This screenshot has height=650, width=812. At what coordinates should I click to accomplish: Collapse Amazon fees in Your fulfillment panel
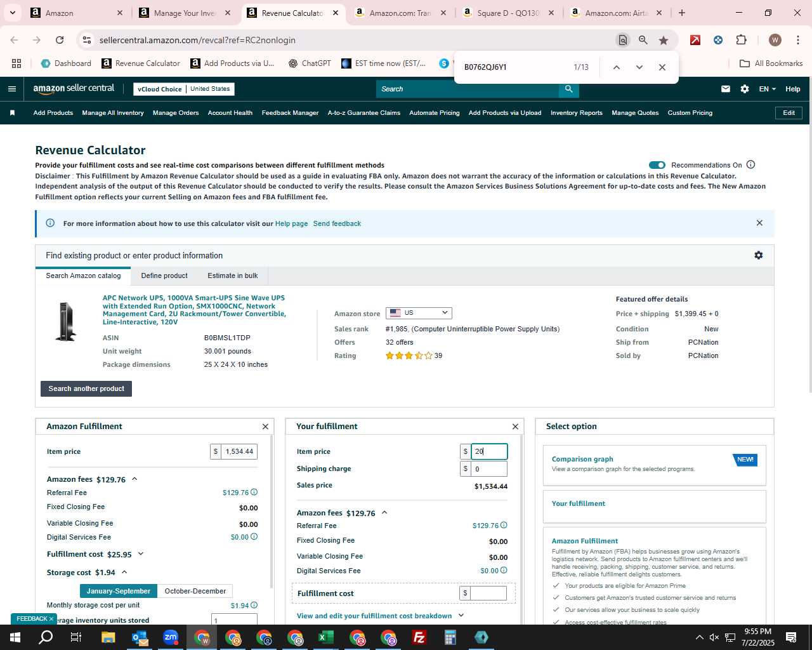[x=384, y=513]
